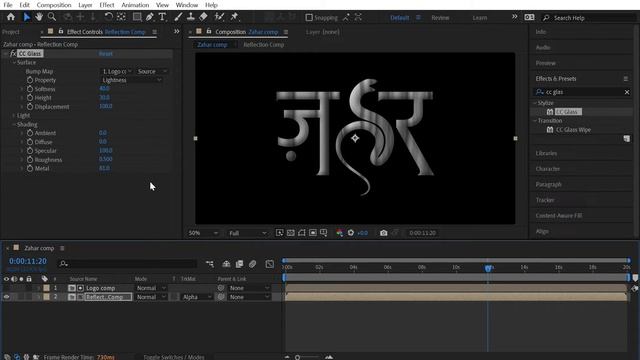Select the Pan Behind anchor point tool
This screenshot has width=640, height=360.
point(121,17)
